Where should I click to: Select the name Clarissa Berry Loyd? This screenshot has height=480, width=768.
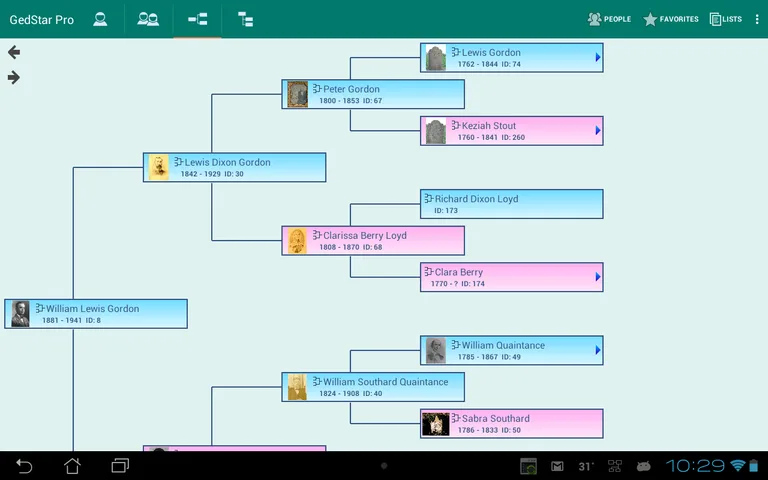click(364, 236)
